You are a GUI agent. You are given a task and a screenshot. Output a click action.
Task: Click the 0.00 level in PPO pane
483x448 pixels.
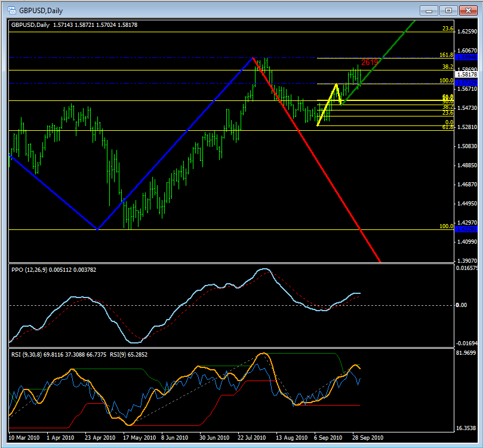tap(460, 305)
